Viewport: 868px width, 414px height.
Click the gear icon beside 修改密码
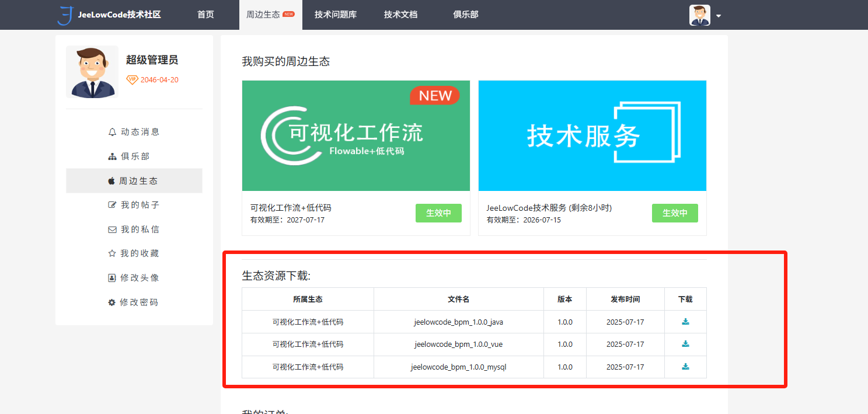point(112,302)
